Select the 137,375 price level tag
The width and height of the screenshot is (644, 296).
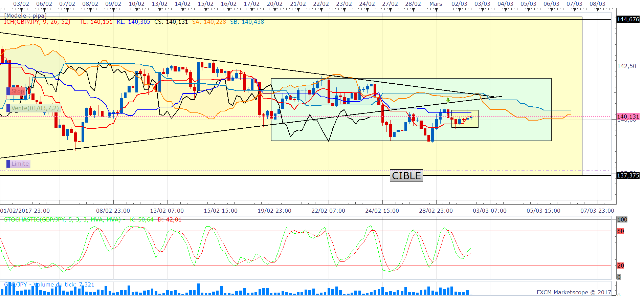pyautogui.click(x=628, y=175)
